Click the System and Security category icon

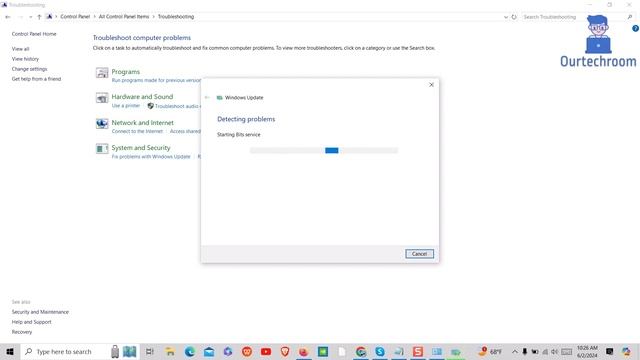[x=102, y=149]
